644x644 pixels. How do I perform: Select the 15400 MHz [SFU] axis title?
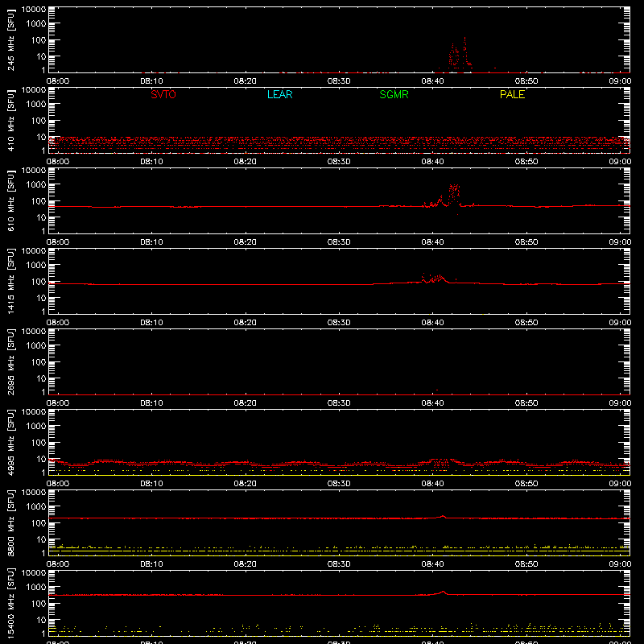(x=10, y=603)
